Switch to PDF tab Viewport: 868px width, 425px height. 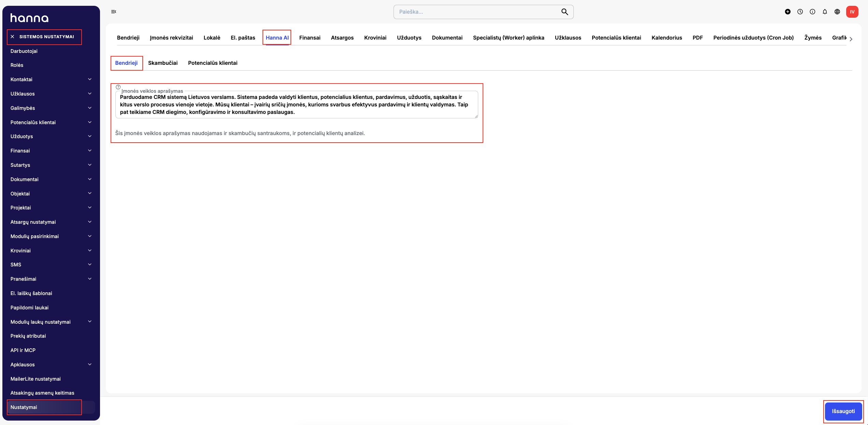[698, 38]
